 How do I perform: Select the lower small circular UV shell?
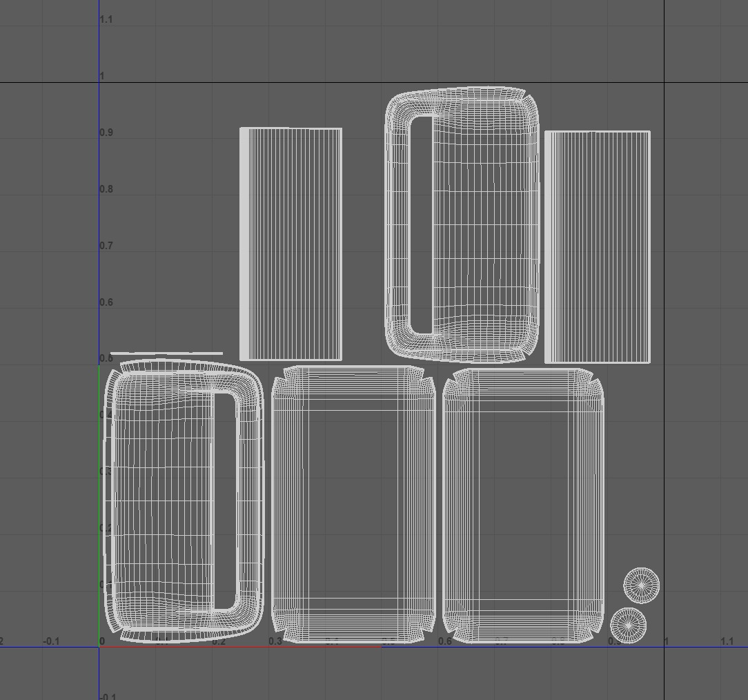pyautogui.click(x=628, y=625)
